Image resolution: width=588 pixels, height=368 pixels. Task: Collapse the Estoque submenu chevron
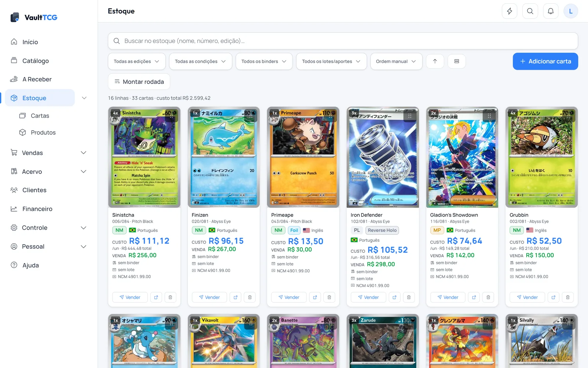point(84,98)
